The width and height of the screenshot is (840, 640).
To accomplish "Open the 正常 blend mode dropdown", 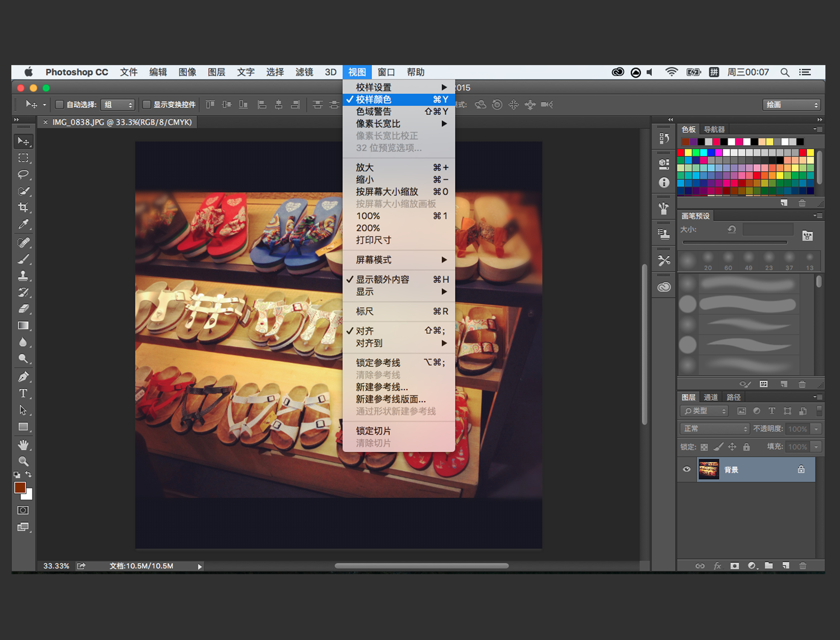I will click(714, 429).
